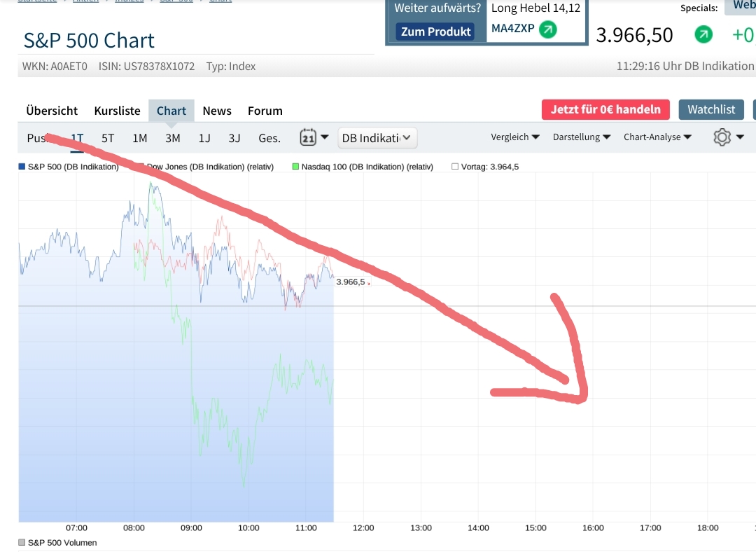756x552 pixels.
Task: Expand the Vergleich dropdown
Action: point(515,137)
